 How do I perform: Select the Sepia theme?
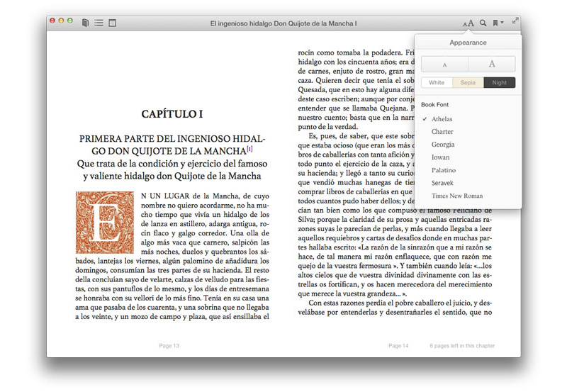[468, 82]
